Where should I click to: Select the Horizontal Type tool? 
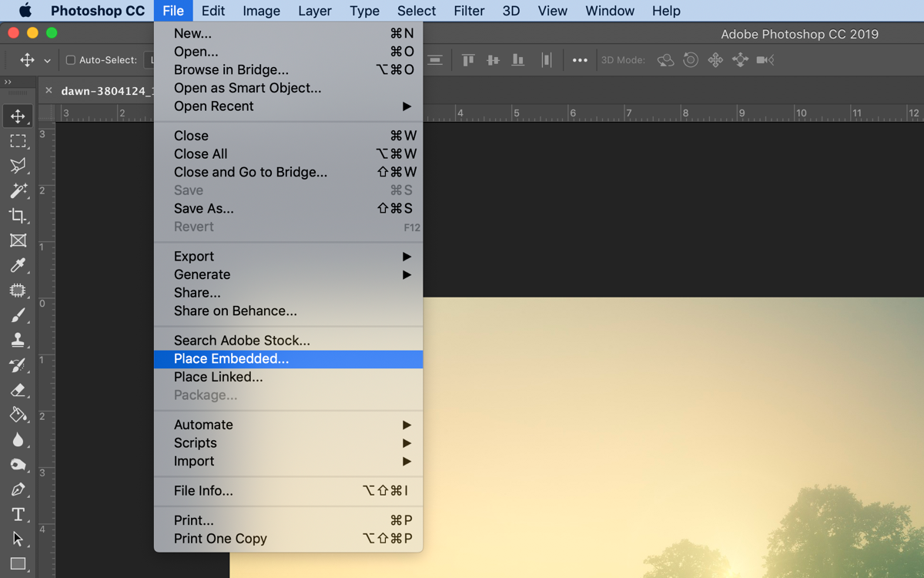18,515
